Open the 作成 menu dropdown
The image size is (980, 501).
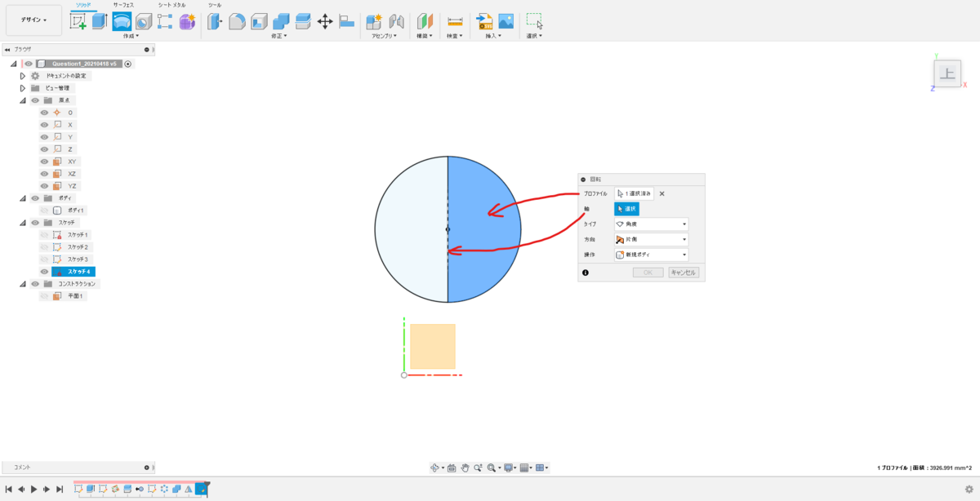pos(131,37)
